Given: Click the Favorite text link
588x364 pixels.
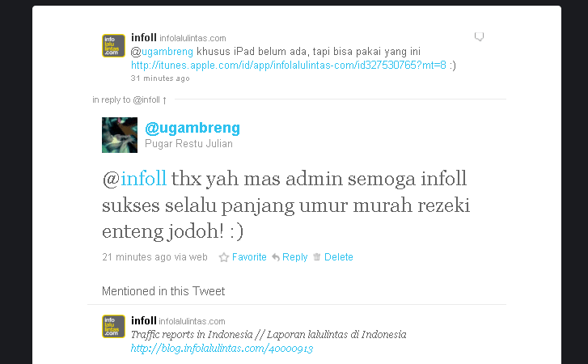Looking at the screenshot, I should pos(249,257).
